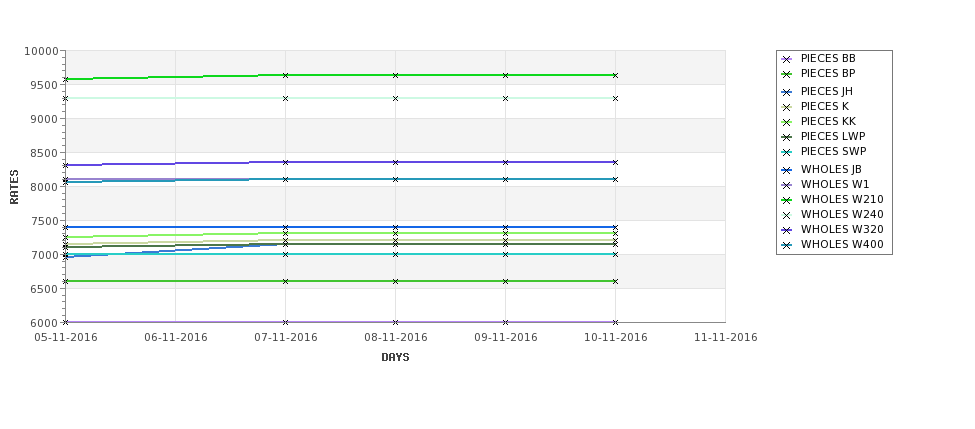This screenshot has height=429, width=975.
Task: Select the PIECES SWP legend marker
Action: pos(787,152)
